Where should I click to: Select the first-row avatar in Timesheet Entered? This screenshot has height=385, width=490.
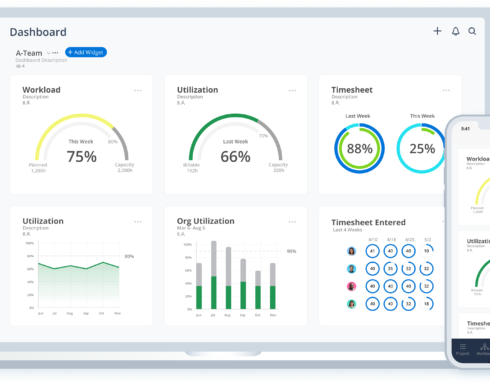(x=351, y=251)
